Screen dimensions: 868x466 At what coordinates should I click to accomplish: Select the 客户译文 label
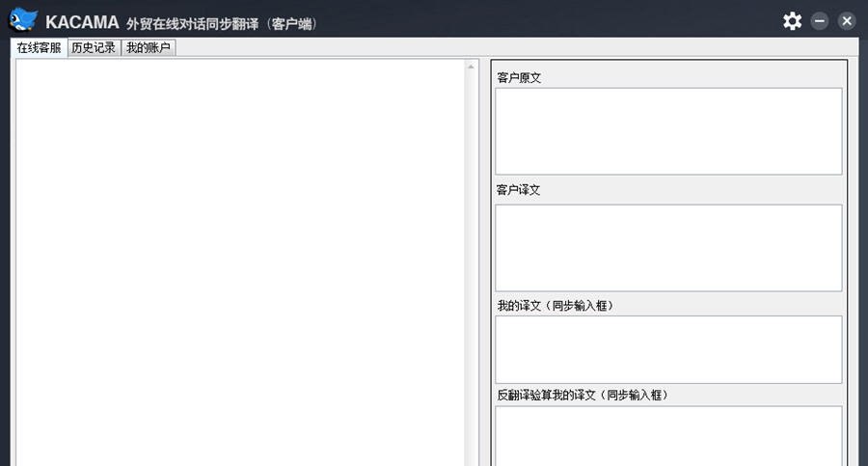(518, 190)
